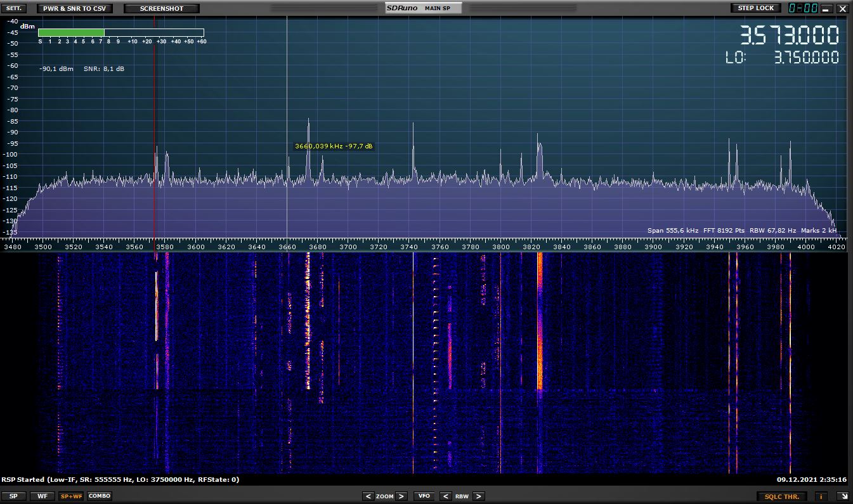Click the 3500 frequency scale label

click(x=42, y=247)
